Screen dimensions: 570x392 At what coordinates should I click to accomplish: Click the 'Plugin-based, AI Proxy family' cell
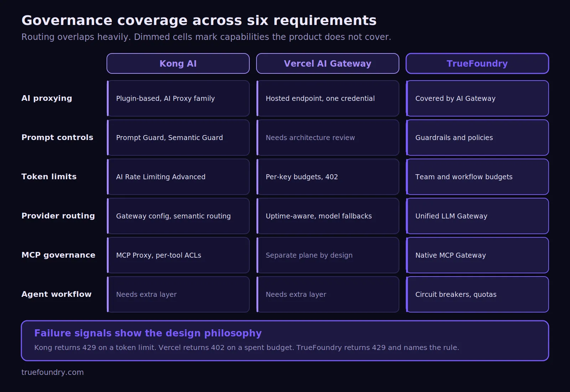pos(178,98)
